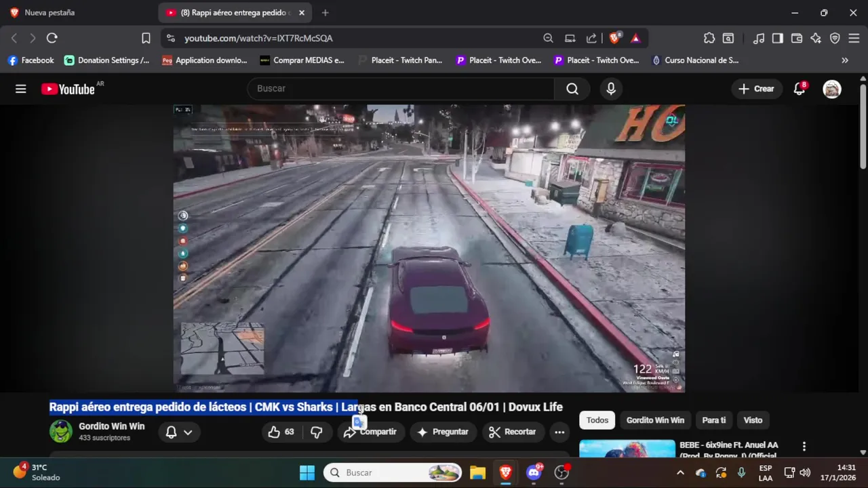Screen dimensions: 868x488
Task: Open the Comprar MEDIAS bookmark
Action: click(x=302, y=60)
